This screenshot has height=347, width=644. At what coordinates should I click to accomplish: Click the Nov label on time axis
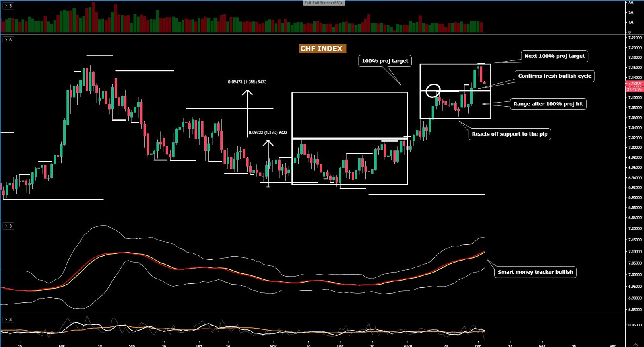click(x=273, y=345)
